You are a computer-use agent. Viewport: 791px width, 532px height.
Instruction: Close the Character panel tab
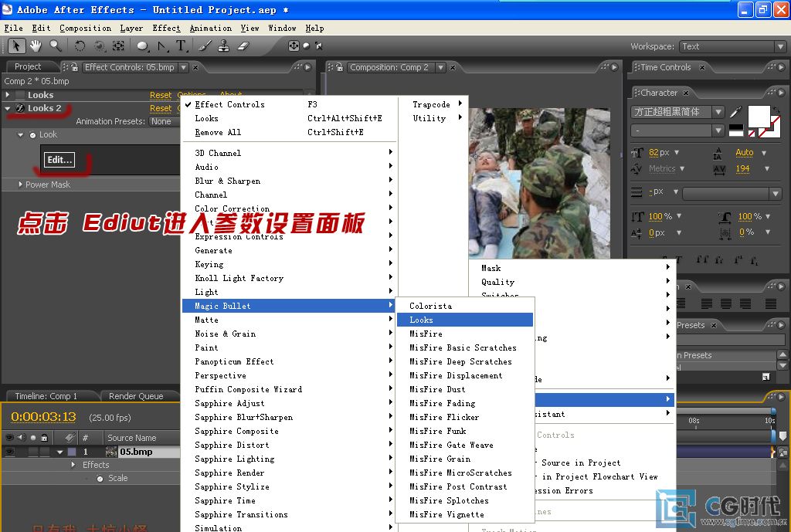686,93
